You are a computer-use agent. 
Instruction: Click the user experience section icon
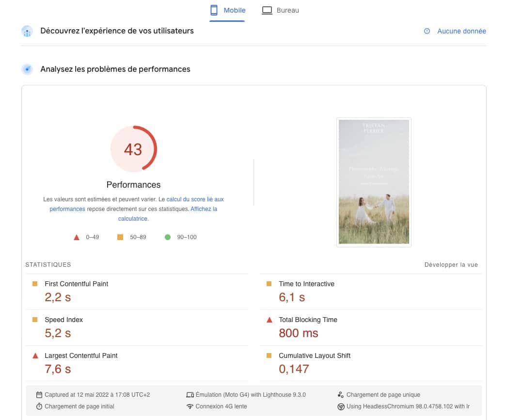click(x=28, y=31)
